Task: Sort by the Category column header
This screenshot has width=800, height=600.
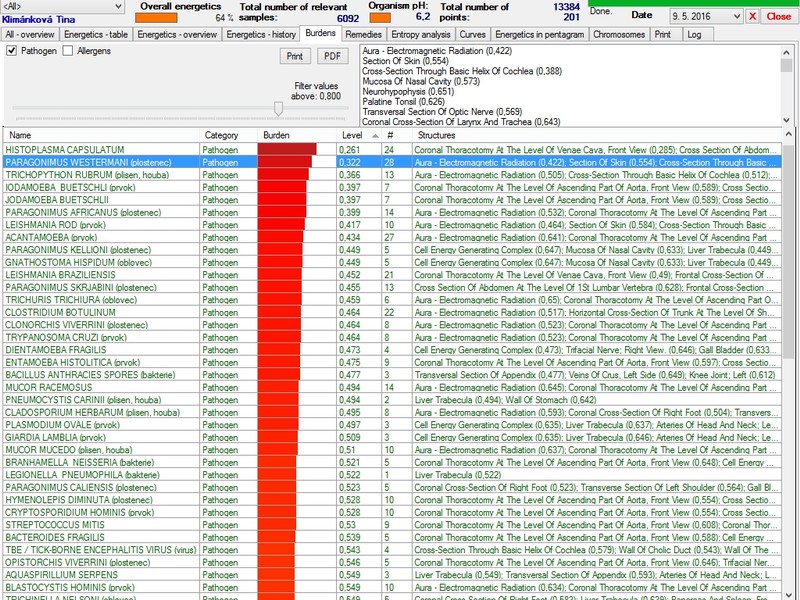Action: point(222,135)
